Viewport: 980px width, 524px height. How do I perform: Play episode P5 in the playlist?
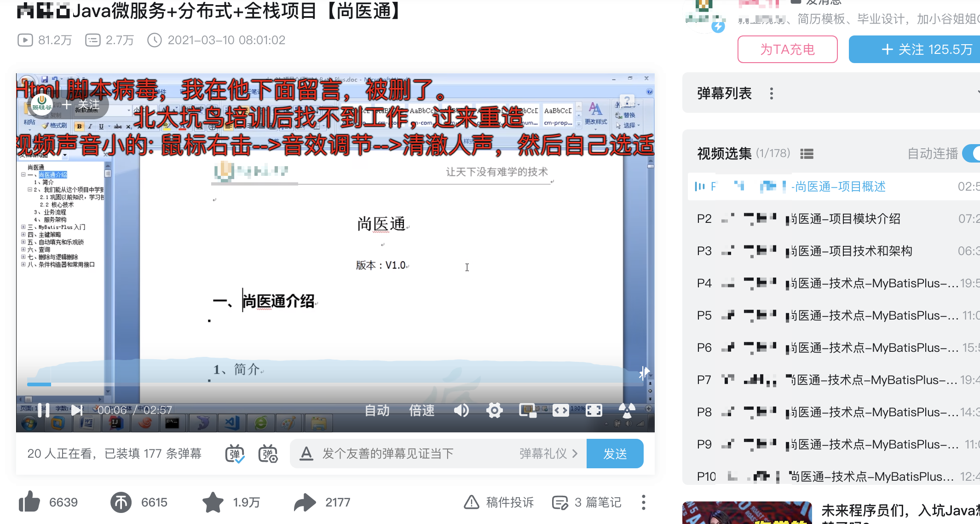click(x=834, y=315)
